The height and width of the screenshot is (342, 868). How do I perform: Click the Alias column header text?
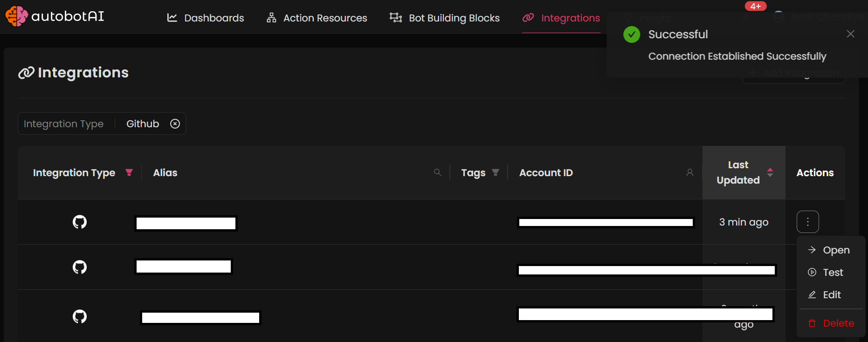(x=165, y=172)
